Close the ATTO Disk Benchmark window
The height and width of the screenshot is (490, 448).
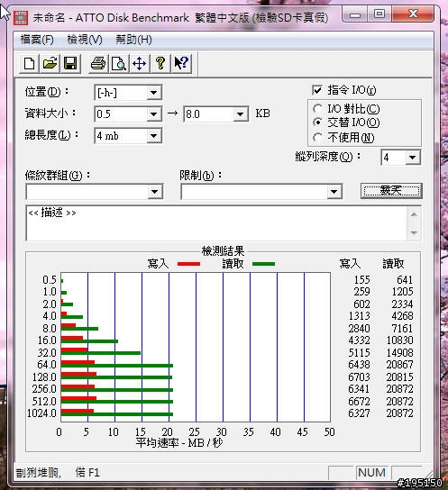pos(413,14)
